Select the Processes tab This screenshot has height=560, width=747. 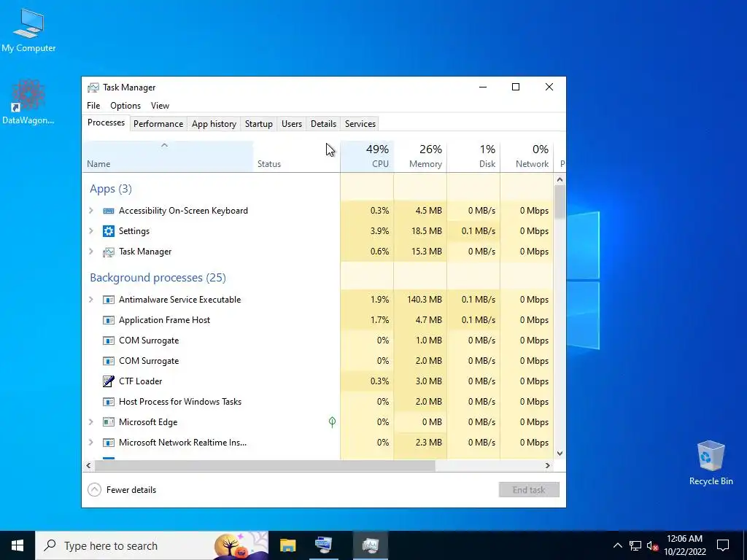click(x=107, y=122)
